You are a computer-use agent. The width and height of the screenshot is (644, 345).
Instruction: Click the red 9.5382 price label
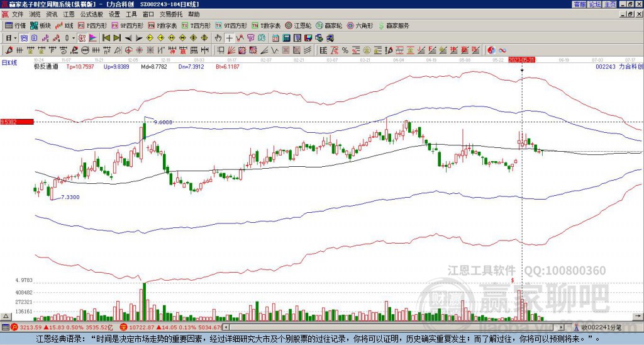coord(17,122)
